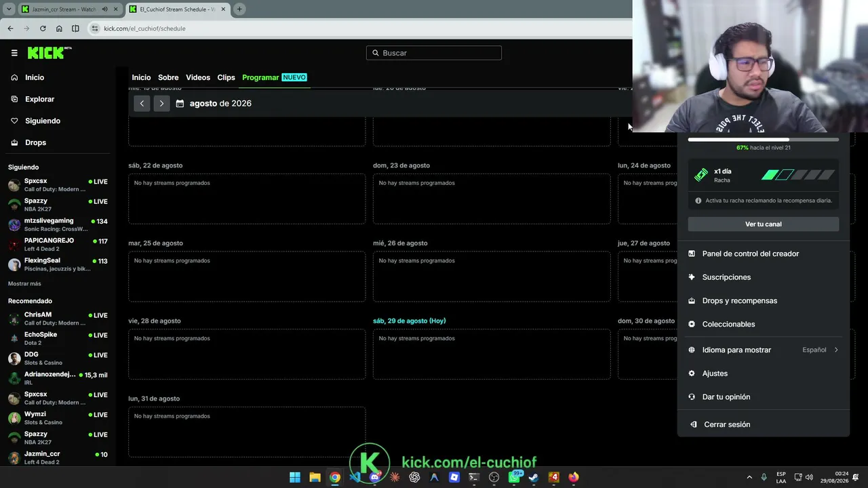Reload the current page
868x488 pixels.
click(43, 28)
